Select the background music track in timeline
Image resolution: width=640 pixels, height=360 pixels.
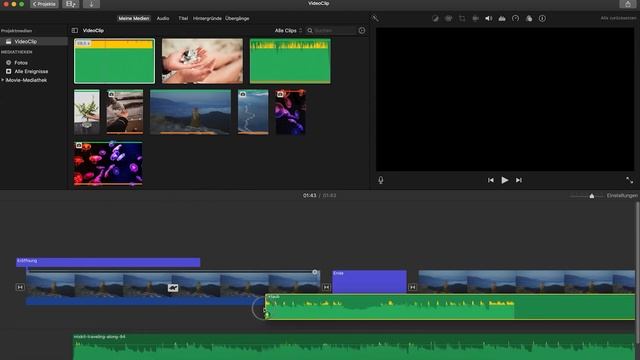tap(354, 347)
